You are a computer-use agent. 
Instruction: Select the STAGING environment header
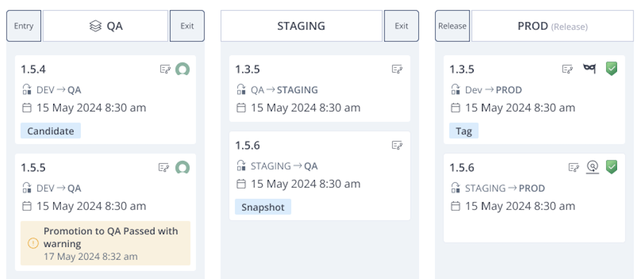click(x=301, y=26)
